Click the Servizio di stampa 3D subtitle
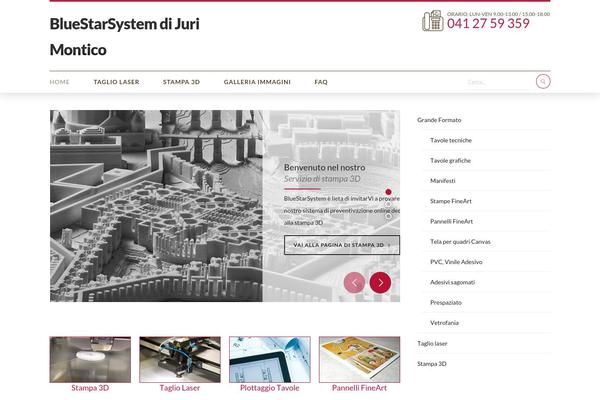The image size is (600, 400). tap(322, 179)
